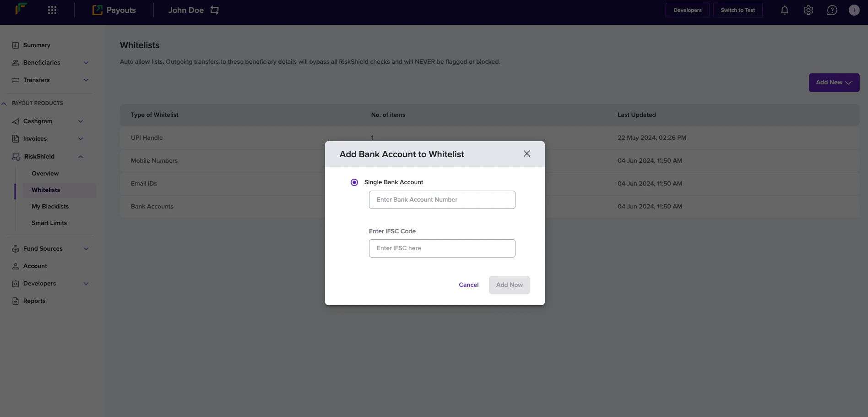Click the Reports file icon

pyautogui.click(x=16, y=301)
